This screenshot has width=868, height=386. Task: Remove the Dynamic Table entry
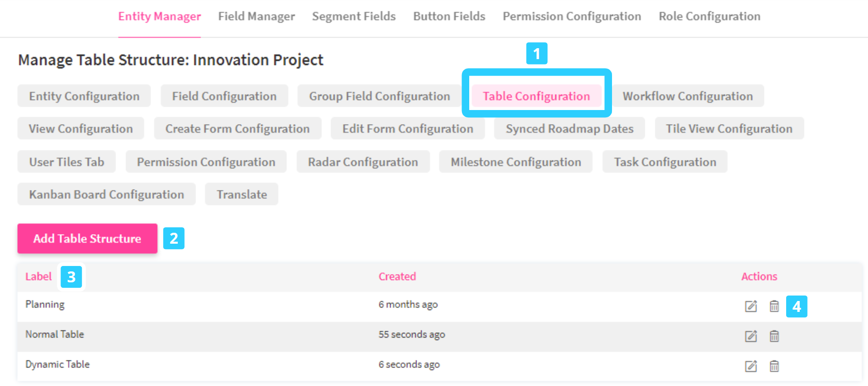(774, 366)
